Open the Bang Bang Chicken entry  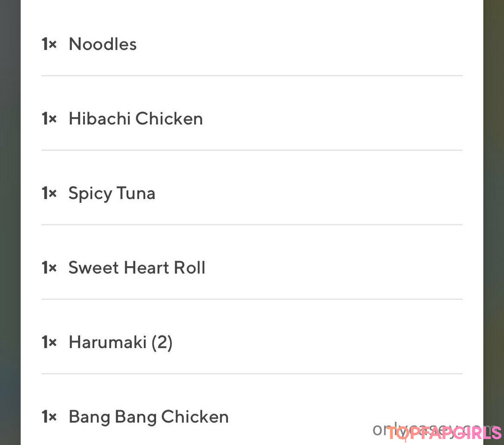point(148,417)
